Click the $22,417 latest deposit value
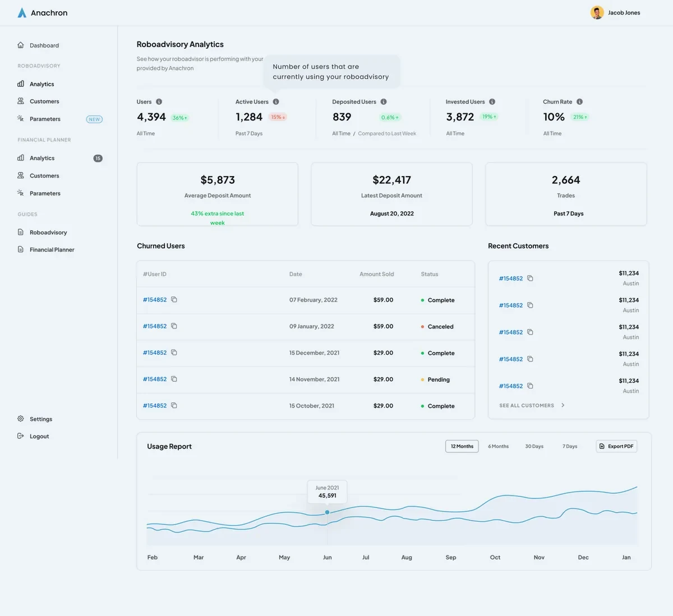Image resolution: width=673 pixels, height=616 pixels. (x=392, y=180)
